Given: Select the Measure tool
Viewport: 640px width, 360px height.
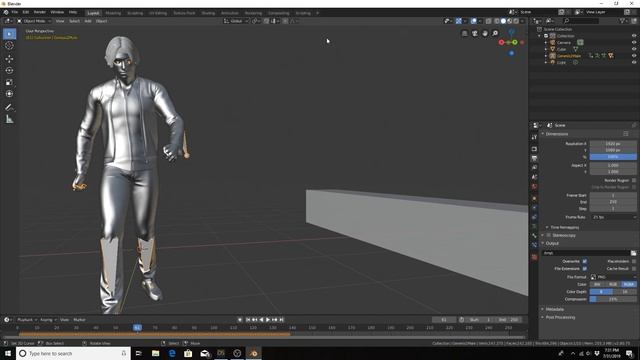Looking at the screenshot, I should click(x=9, y=119).
